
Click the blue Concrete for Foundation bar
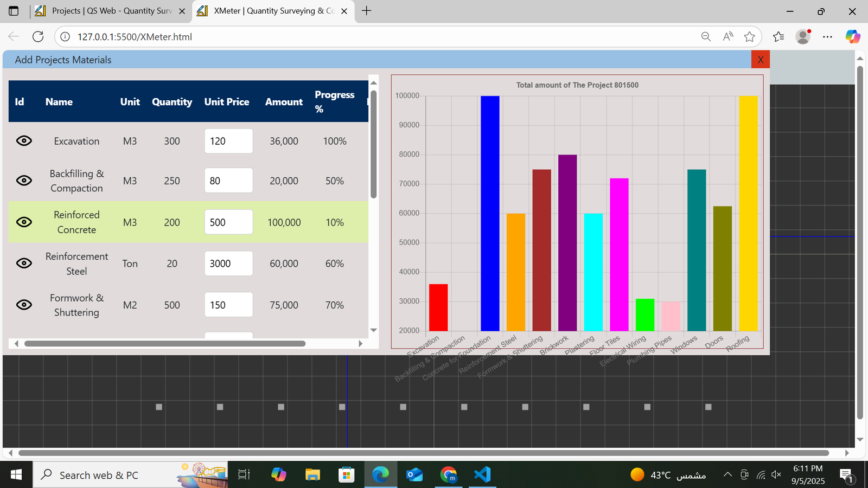point(490,217)
